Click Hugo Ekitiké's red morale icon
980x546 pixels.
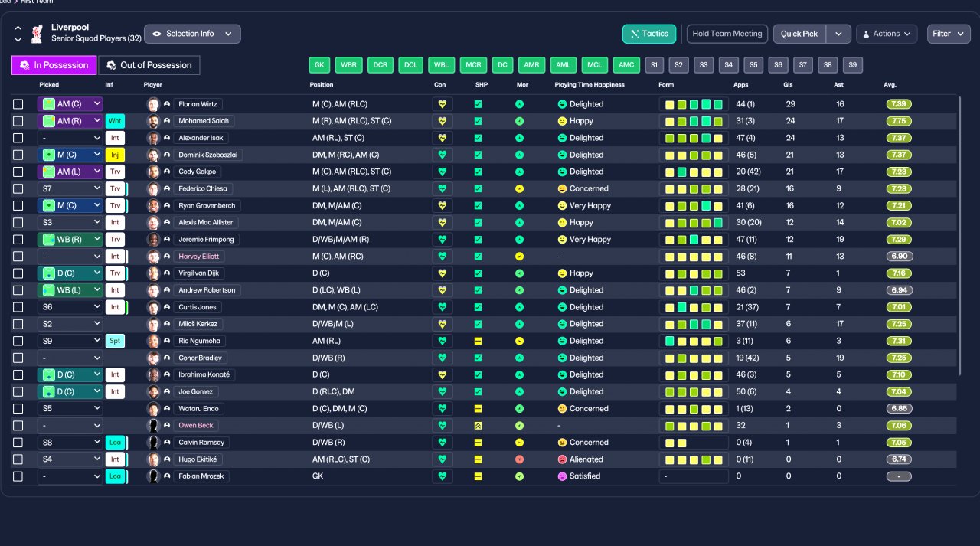pyautogui.click(x=520, y=459)
